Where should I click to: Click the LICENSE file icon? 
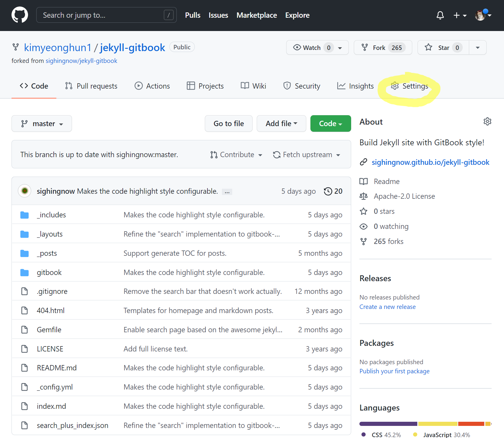tap(24, 349)
